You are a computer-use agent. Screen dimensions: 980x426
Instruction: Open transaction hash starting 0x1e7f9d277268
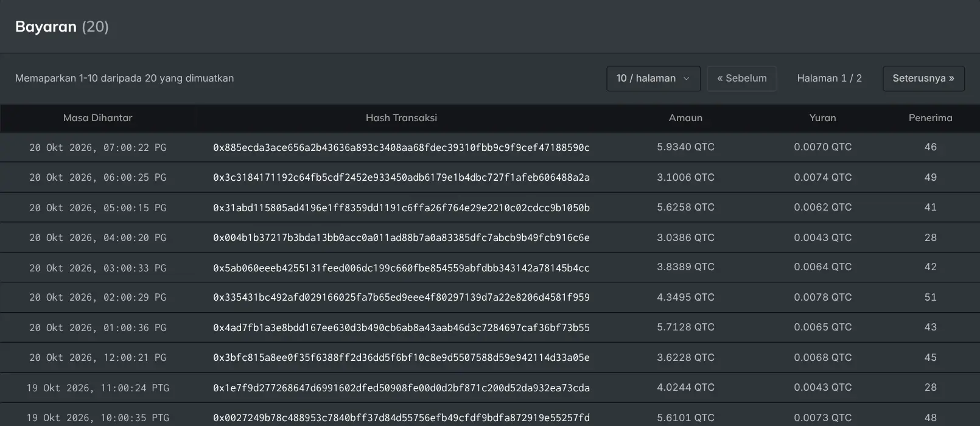tap(401, 388)
